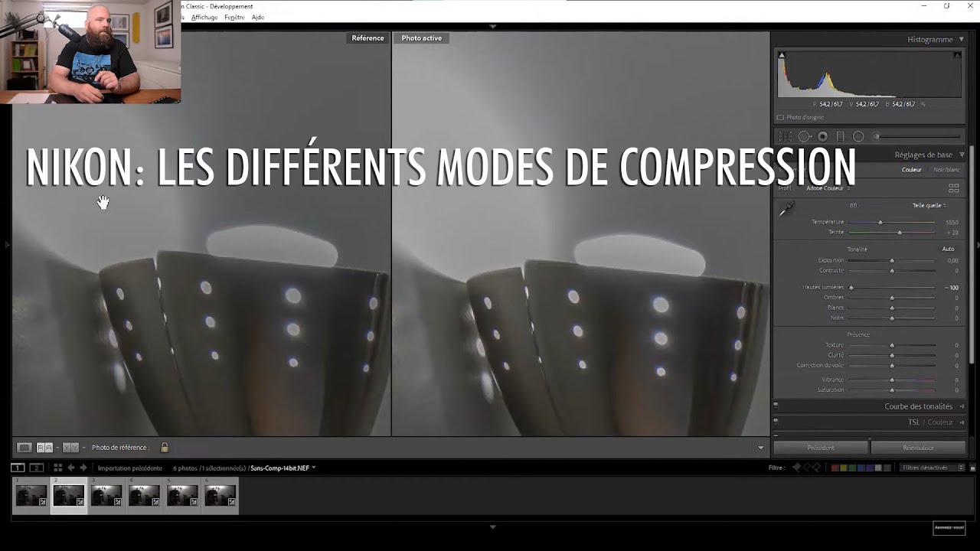Open the toolbar options dropdown arrow
980x551 pixels.
[x=760, y=448]
